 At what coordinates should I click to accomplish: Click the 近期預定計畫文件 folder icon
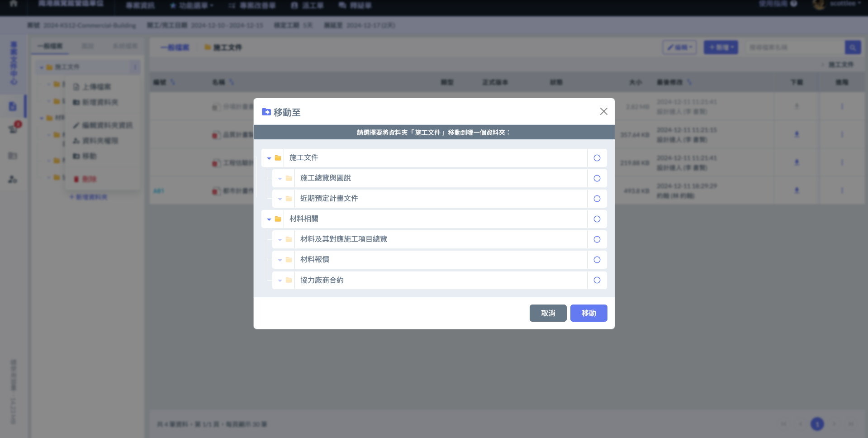coord(289,199)
